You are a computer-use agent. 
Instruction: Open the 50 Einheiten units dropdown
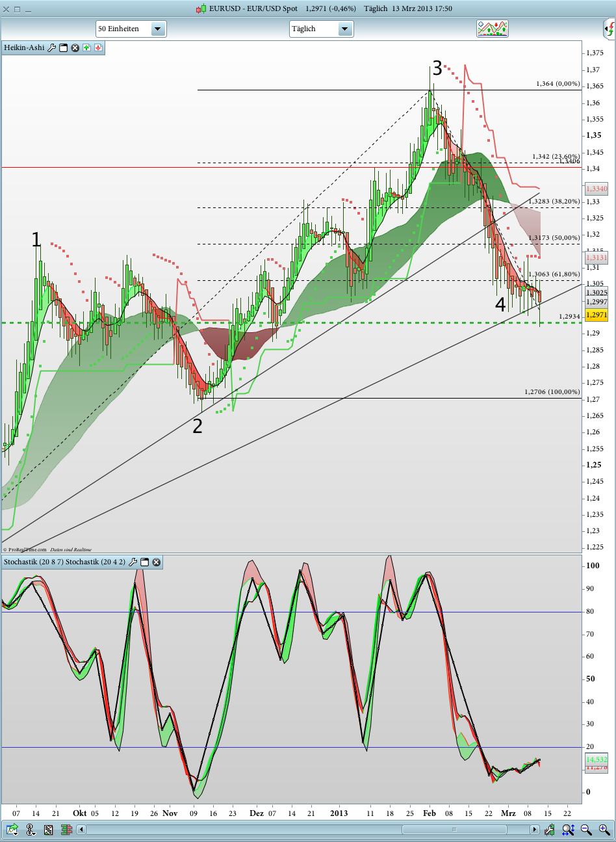[x=131, y=29]
